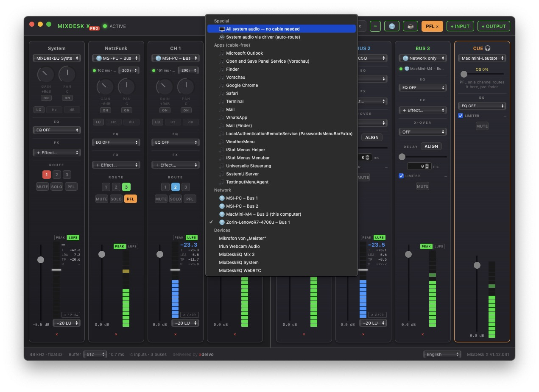Click the + OUTPUT button
The image size is (539, 392).
click(x=494, y=26)
